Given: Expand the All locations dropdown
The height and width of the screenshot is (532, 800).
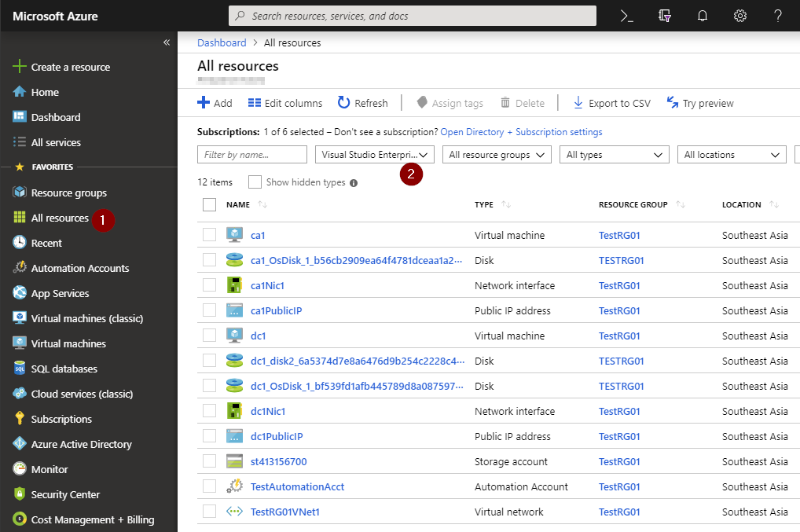Looking at the screenshot, I should [x=732, y=155].
